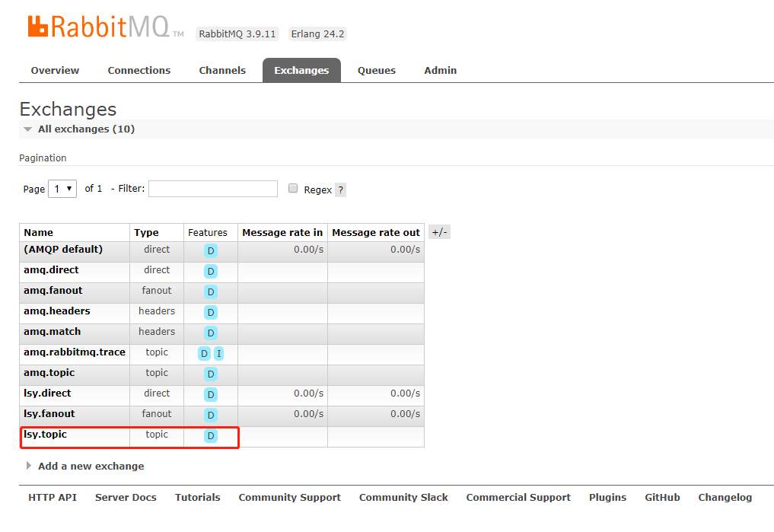The height and width of the screenshot is (532, 774).
Task: Open the HTTP API link
Action: pos(53,498)
